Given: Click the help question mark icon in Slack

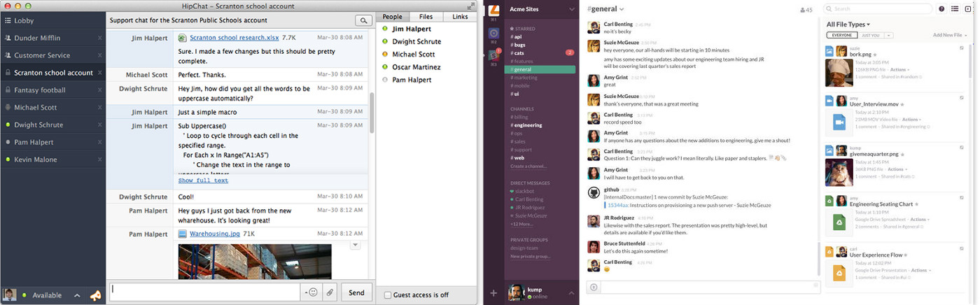Looking at the screenshot, I should pos(941,9).
